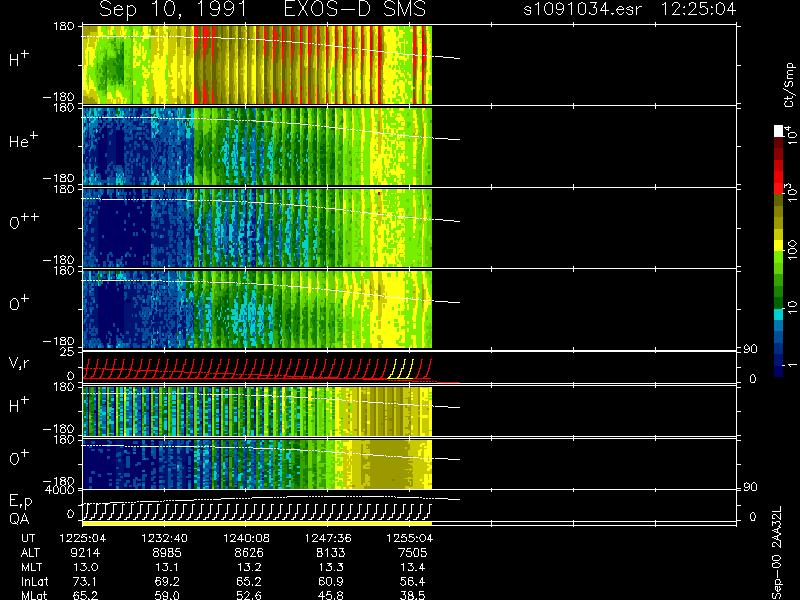The width and height of the screenshot is (800, 600).
Task: Click the dark red pixel in O++ panel
Action: pos(379,193)
